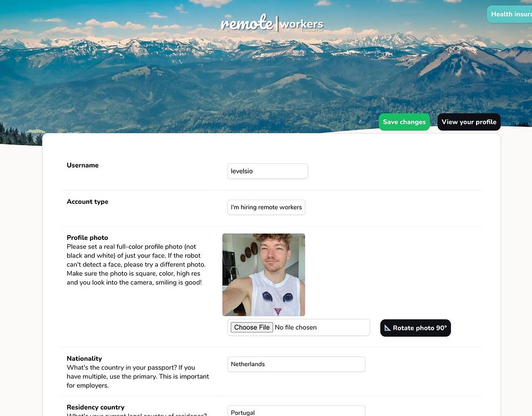Click the Nationality label
This screenshot has height=416, width=532.
click(84, 359)
